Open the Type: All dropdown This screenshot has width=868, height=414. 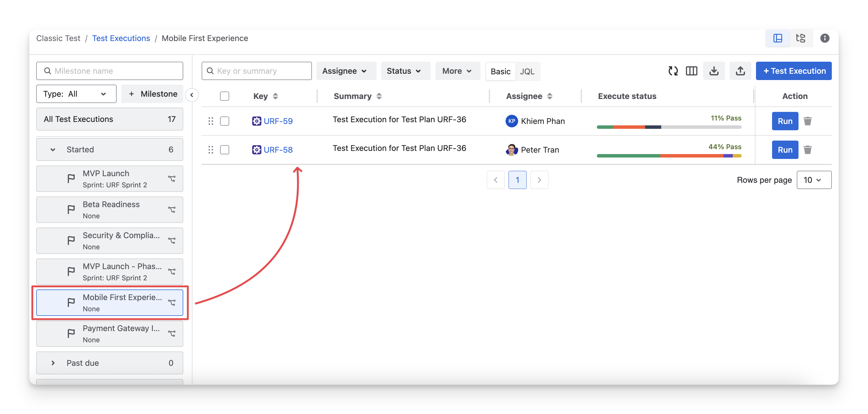[76, 94]
